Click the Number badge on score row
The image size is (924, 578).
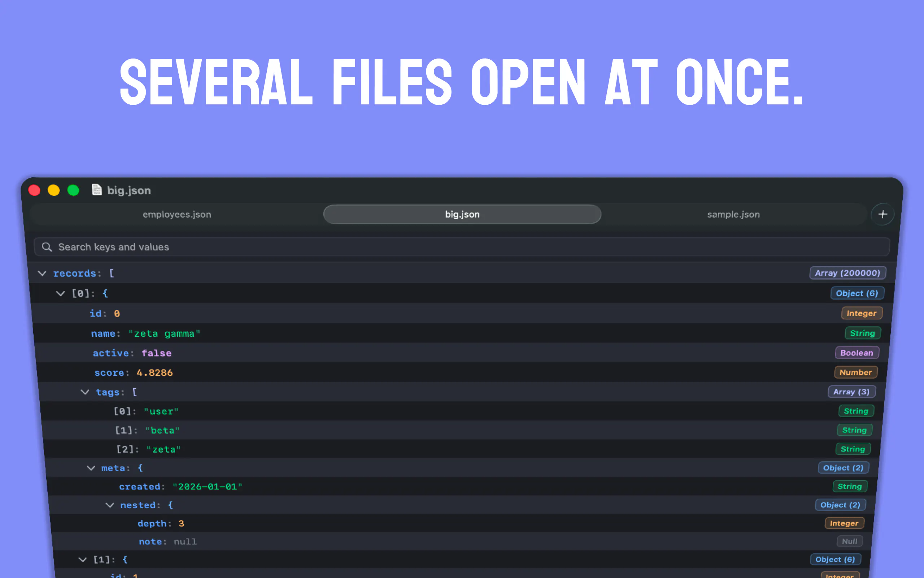coord(856,372)
